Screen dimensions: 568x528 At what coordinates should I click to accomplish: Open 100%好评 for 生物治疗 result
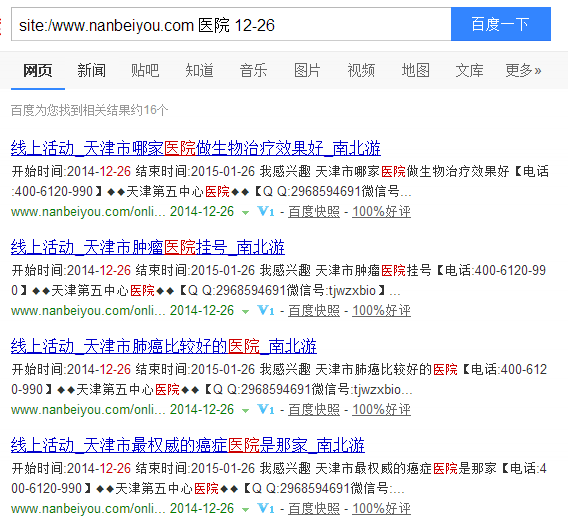click(381, 211)
